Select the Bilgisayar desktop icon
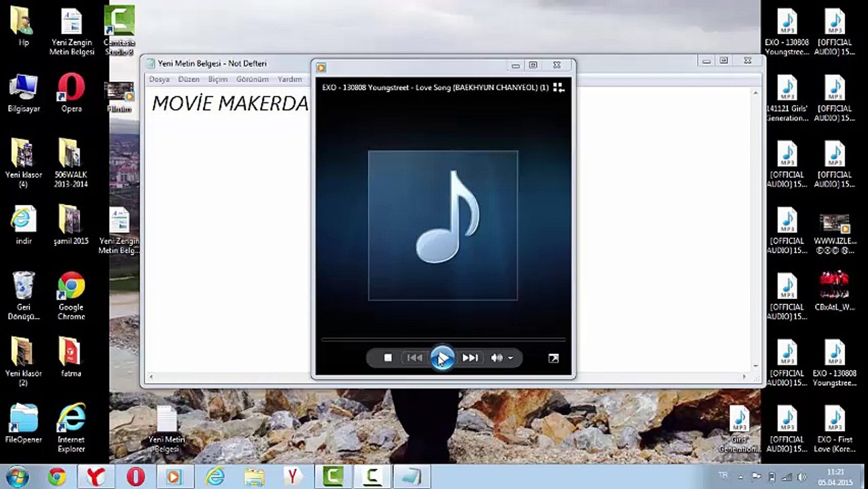 (24, 93)
